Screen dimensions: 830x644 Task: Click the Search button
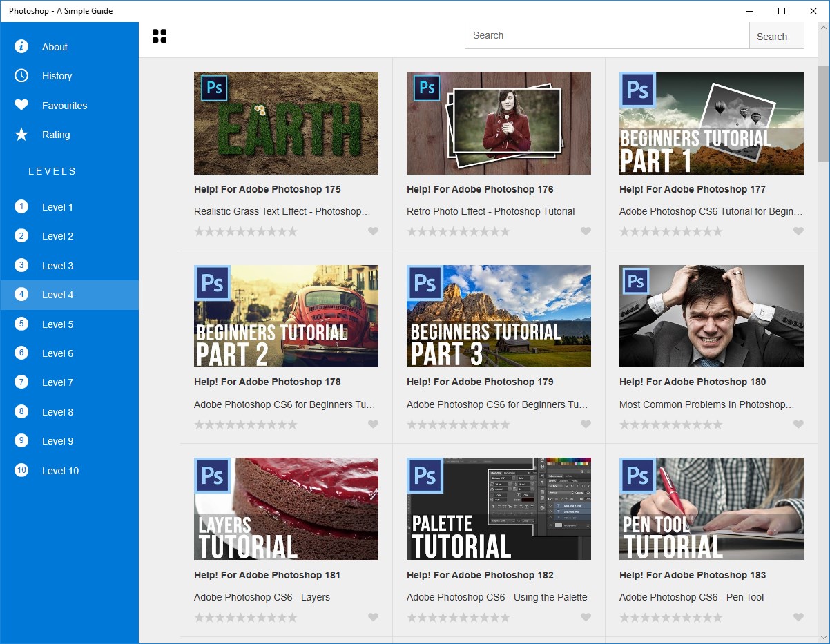pyautogui.click(x=776, y=36)
